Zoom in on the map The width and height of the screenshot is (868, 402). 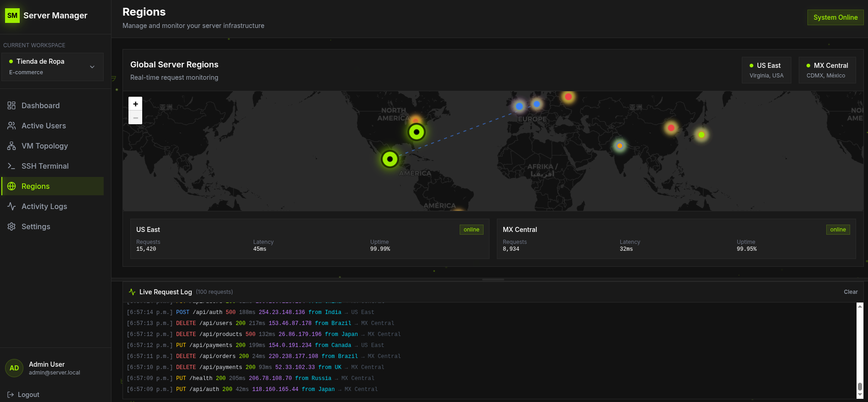tap(135, 104)
